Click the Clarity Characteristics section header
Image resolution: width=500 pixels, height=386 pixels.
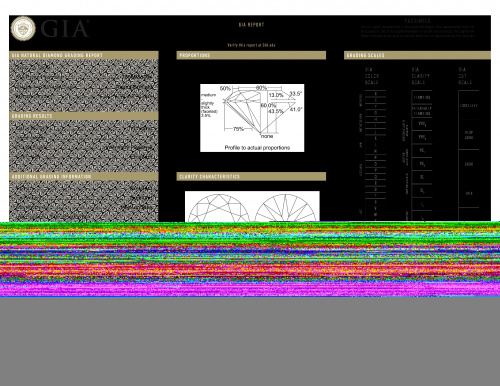[251, 176]
